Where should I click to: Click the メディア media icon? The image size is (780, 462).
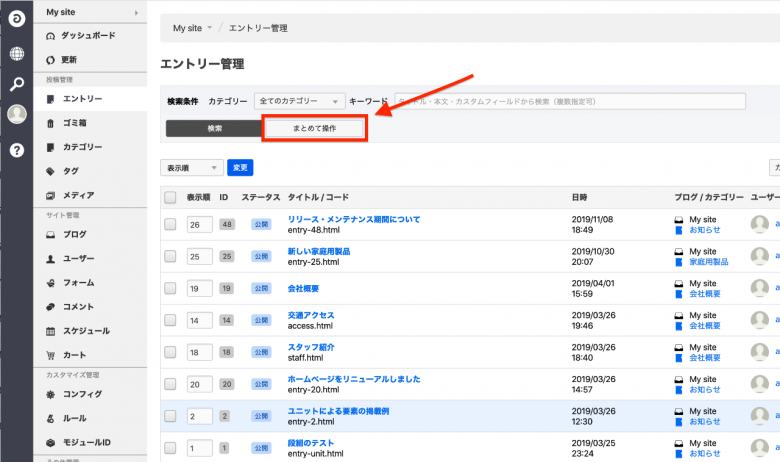[50, 196]
